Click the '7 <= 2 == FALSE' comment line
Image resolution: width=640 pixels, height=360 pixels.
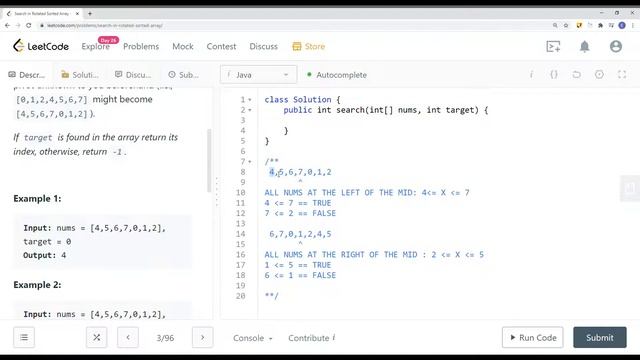(300, 213)
